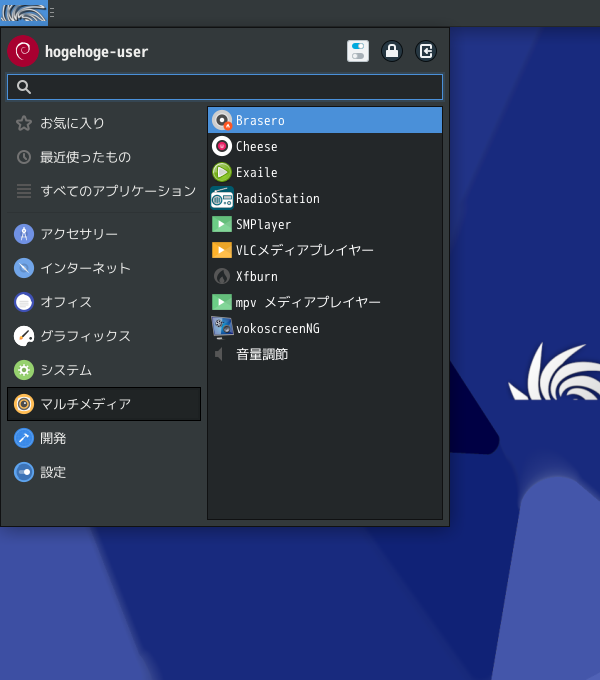The width and height of the screenshot is (600, 680).
Task: Click the mpv メディアプレイヤー text
Action: coord(308,302)
